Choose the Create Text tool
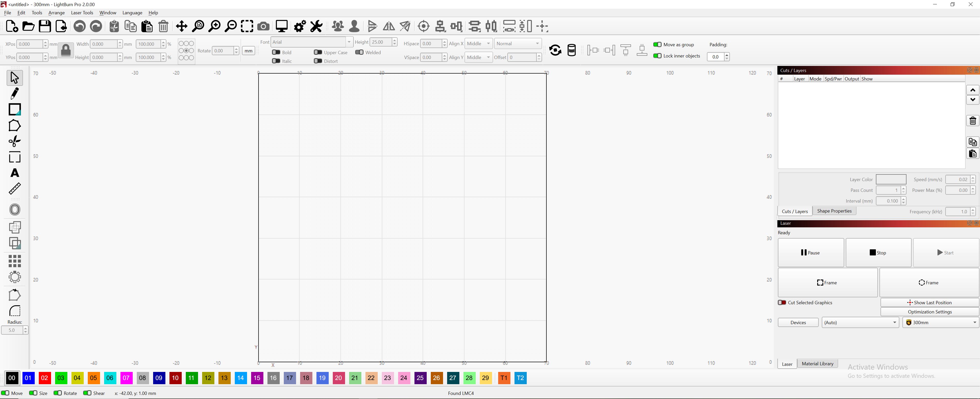980x399 pixels. coord(15,173)
